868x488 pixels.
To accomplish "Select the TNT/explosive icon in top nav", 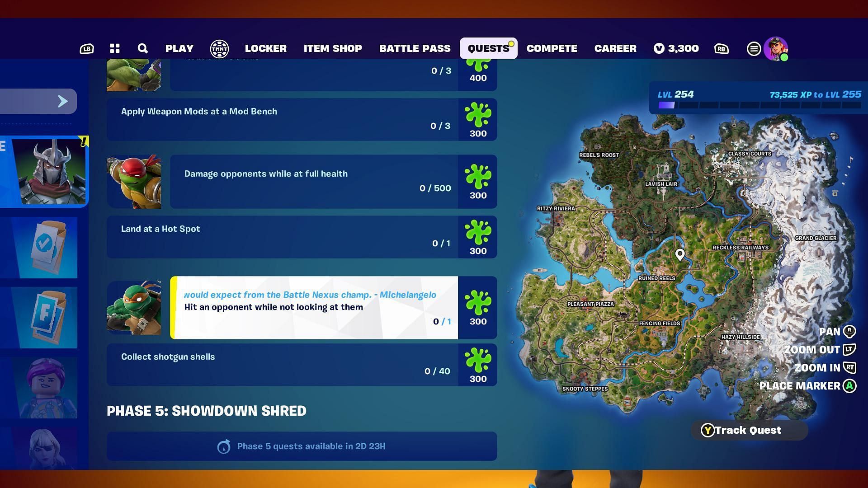I will 219,48.
